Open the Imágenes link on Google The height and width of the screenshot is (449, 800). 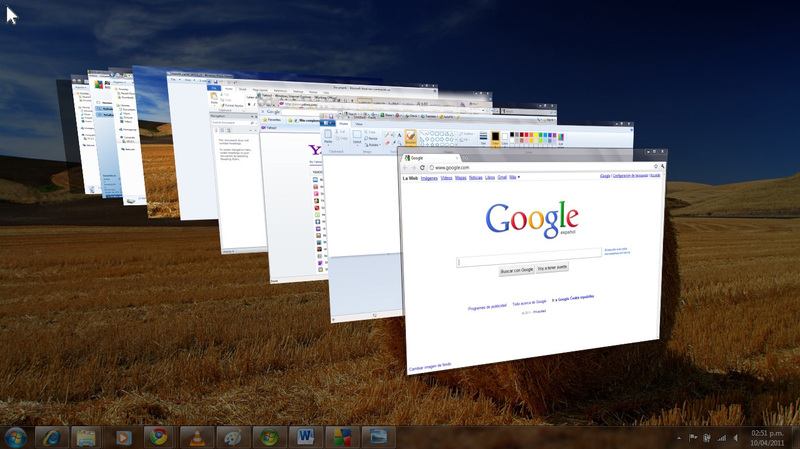pyautogui.click(x=429, y=178)
